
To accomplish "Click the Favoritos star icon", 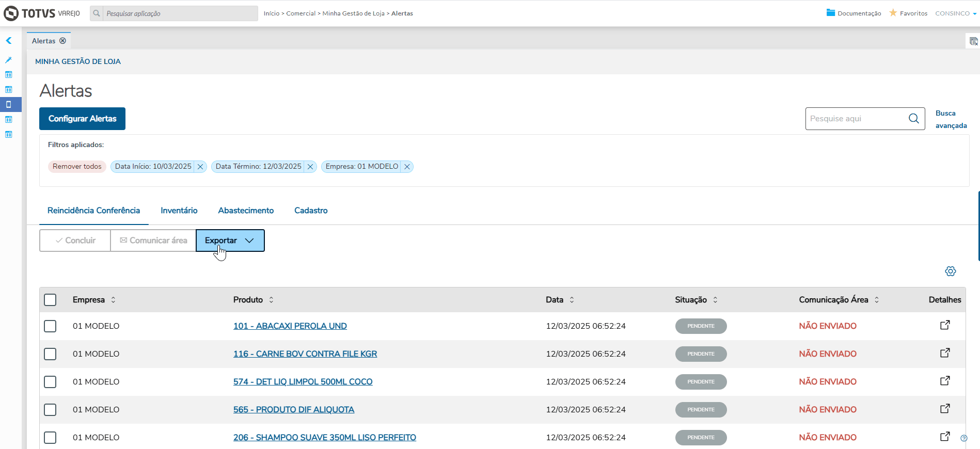I will point(893,13).
